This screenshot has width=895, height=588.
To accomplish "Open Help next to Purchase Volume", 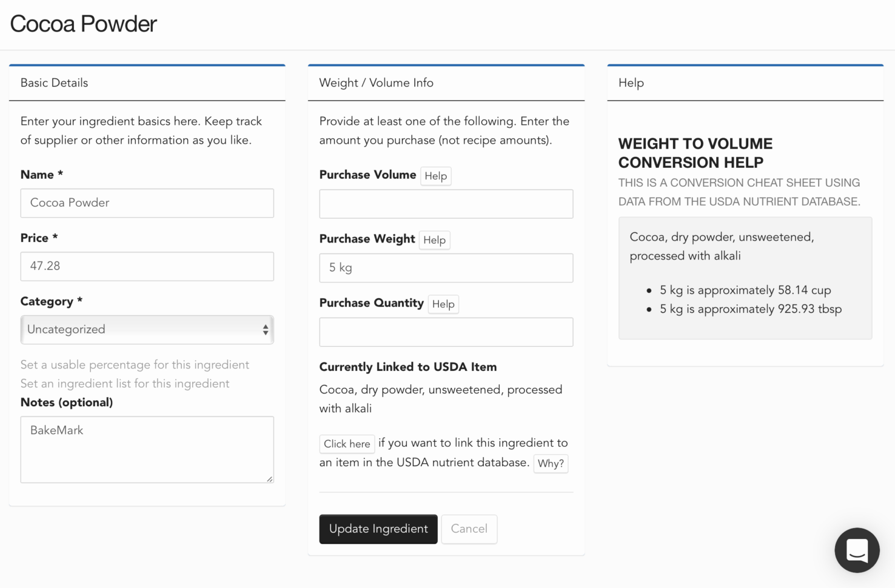I will tap(435, 176).
